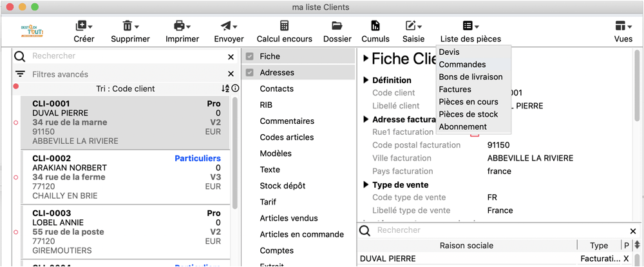This screenshot has height=267, width=644.
Task: Collapse the Définition section
Action: coord(366,80)
